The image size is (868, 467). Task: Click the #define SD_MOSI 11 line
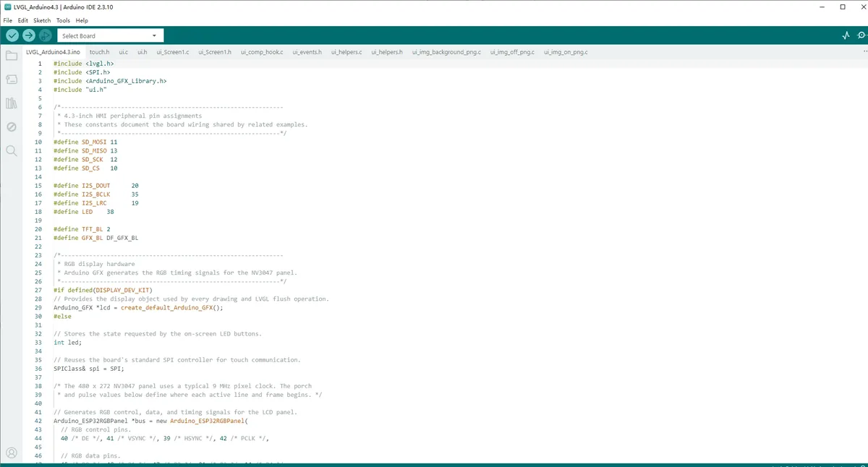[x=85, y=142]
